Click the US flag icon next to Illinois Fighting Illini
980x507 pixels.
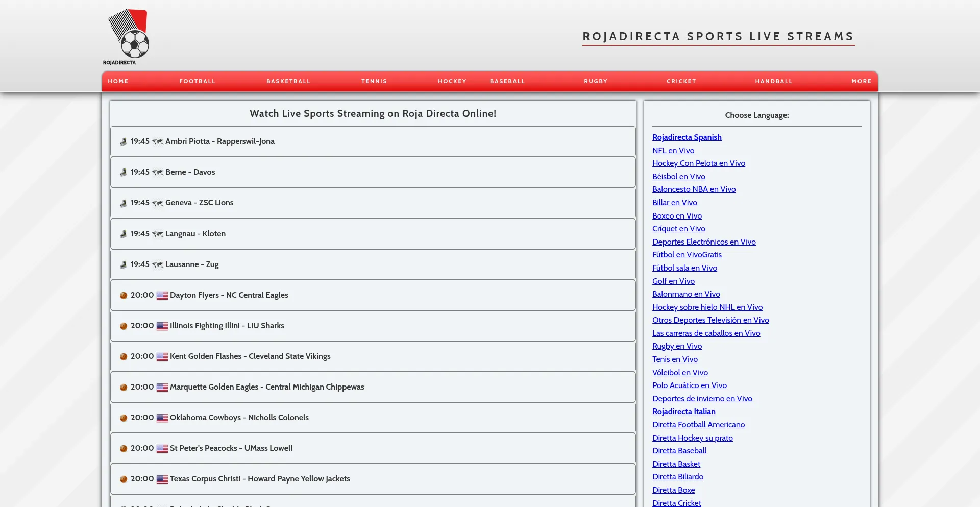point(162,326)
